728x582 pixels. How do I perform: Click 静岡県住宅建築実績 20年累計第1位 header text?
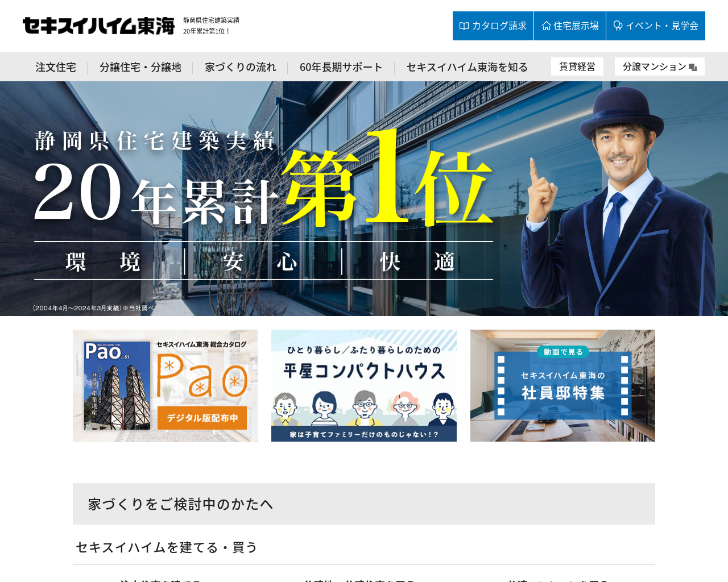click(211, 26)
